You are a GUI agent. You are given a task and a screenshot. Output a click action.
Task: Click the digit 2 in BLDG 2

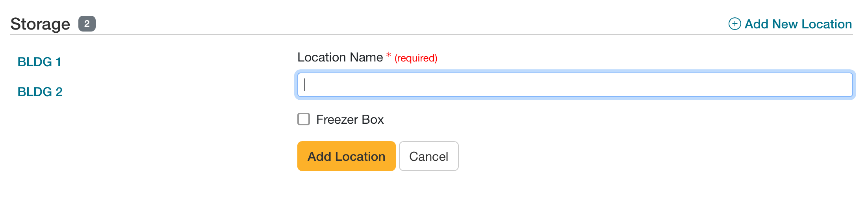[x=59, y=92]
